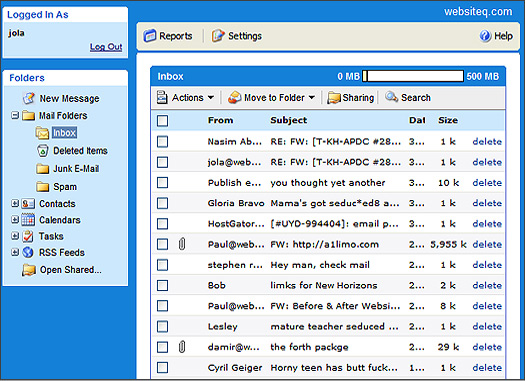
Task: Check the box for Gloria Bravo's email
Action: [162, 203]
